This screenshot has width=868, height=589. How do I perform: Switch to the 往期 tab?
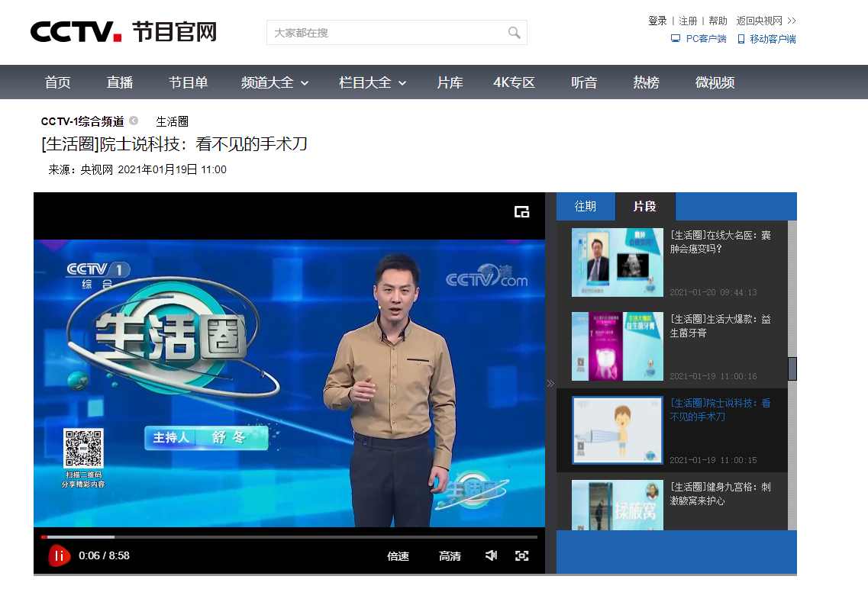point(586,206)
